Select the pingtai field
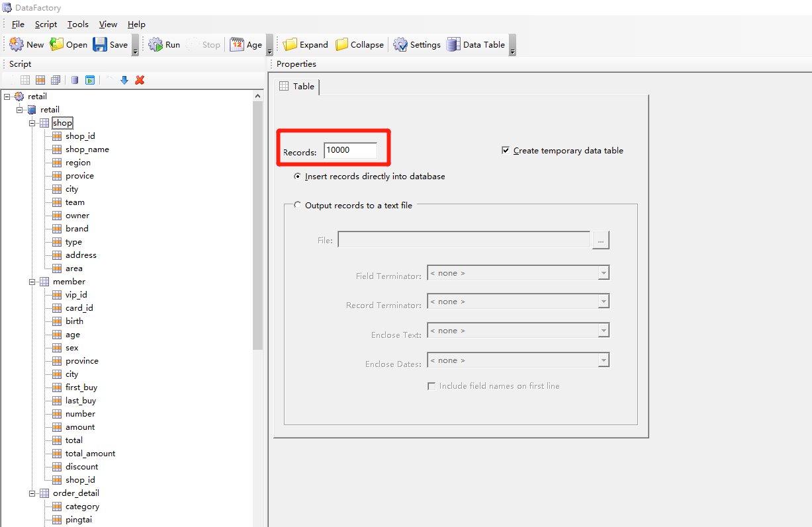 (x=79, y=520)
